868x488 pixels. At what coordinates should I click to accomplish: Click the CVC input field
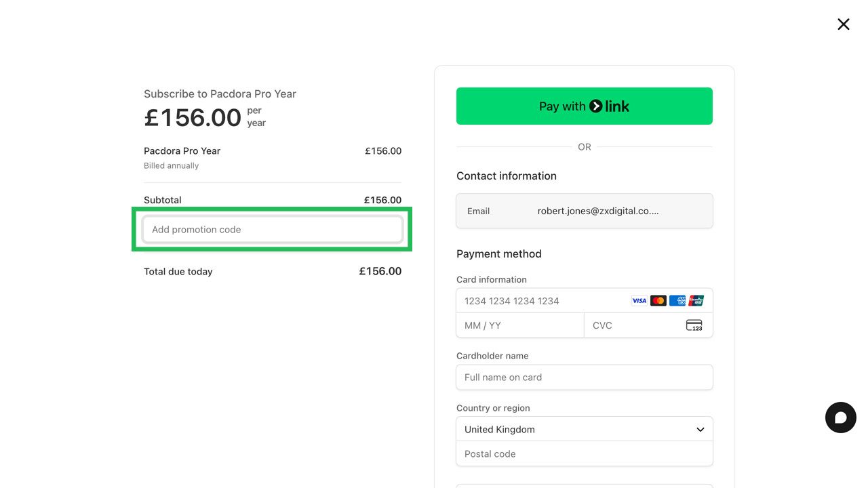pos(631,325)
